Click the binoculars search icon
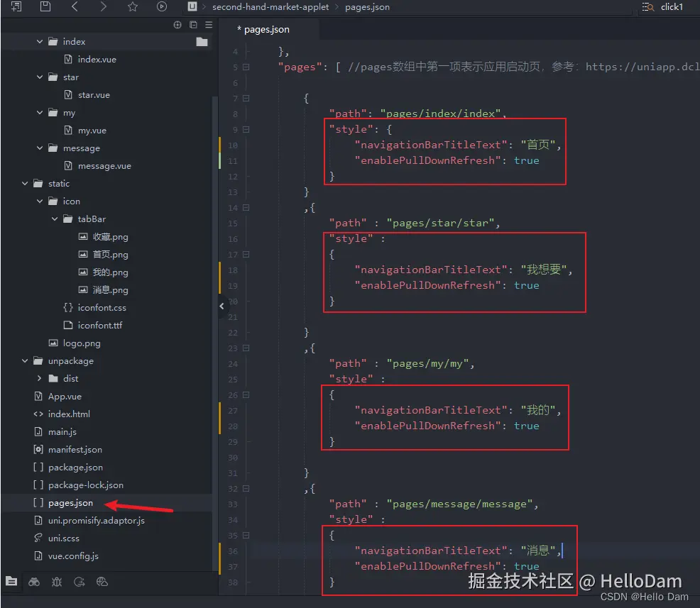 point(34,581)
